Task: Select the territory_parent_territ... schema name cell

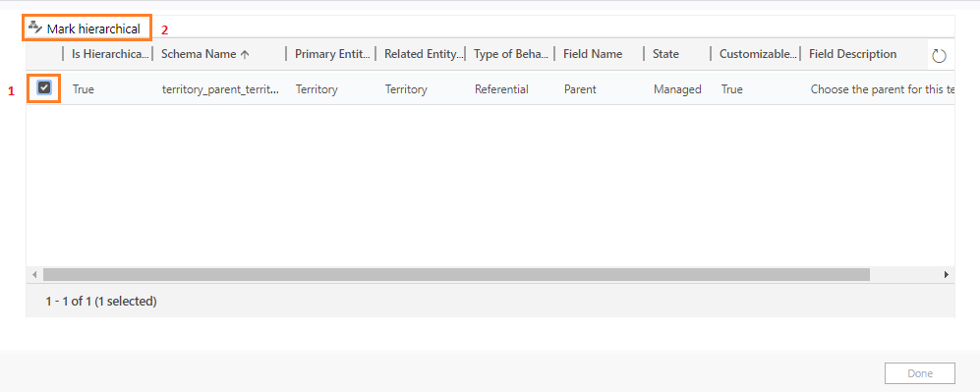Action: point(220,89)
